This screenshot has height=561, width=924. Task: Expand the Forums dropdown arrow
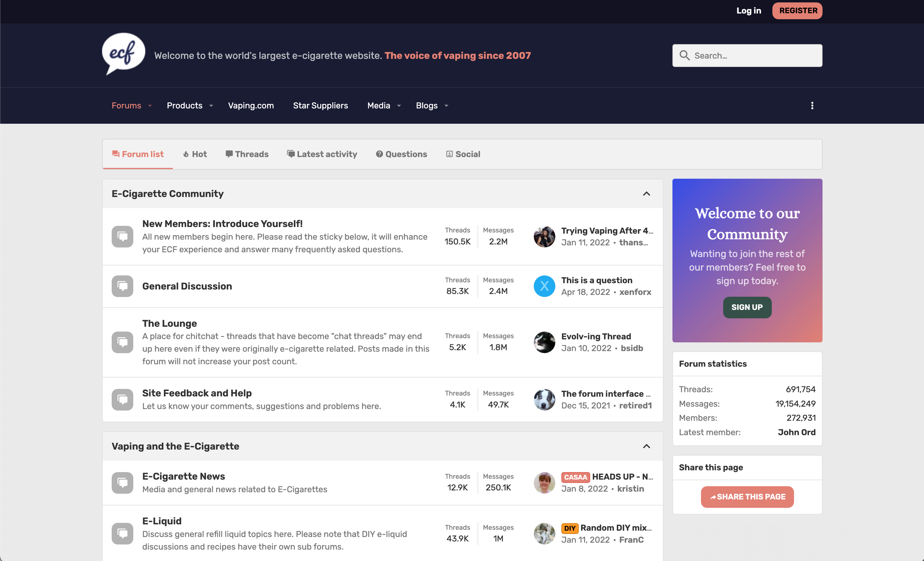point(150,106)
